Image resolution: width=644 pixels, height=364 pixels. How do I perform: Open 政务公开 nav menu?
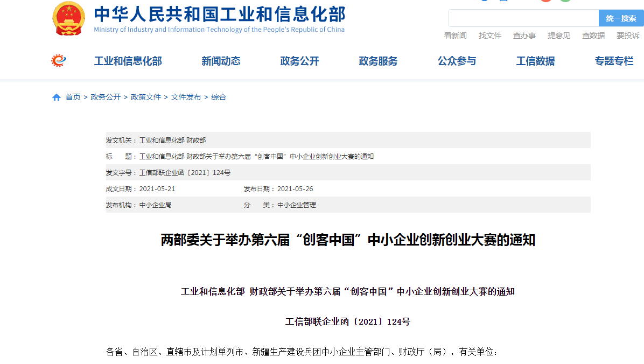(299, 61)
